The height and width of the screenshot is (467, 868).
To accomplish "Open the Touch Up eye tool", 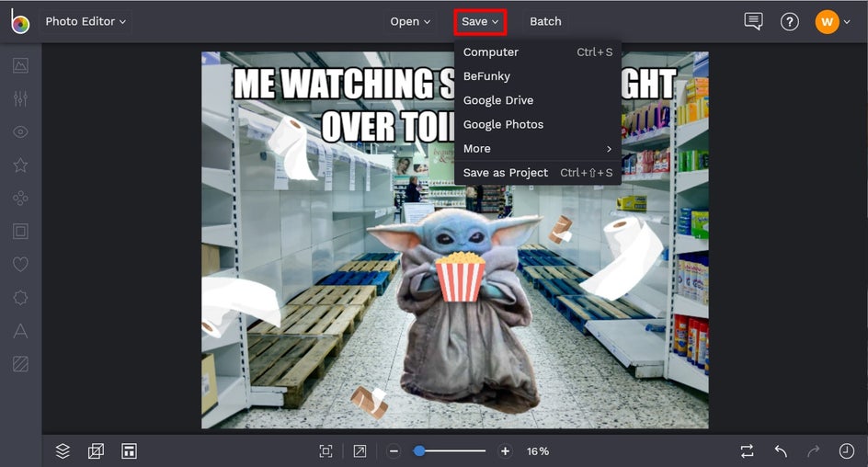I will tap(20, 132).
